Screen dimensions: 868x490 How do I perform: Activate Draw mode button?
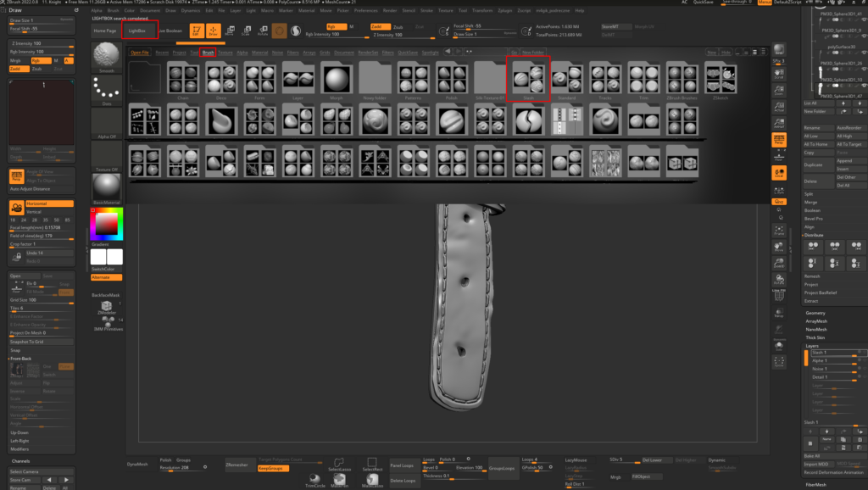pos(213,31)
